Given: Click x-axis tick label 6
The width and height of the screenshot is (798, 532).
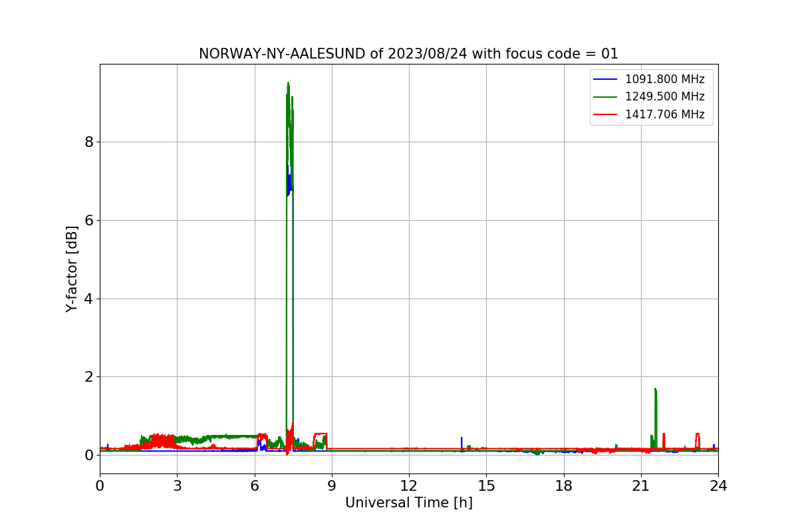Looking at the screenshot, I should [254, 486].
